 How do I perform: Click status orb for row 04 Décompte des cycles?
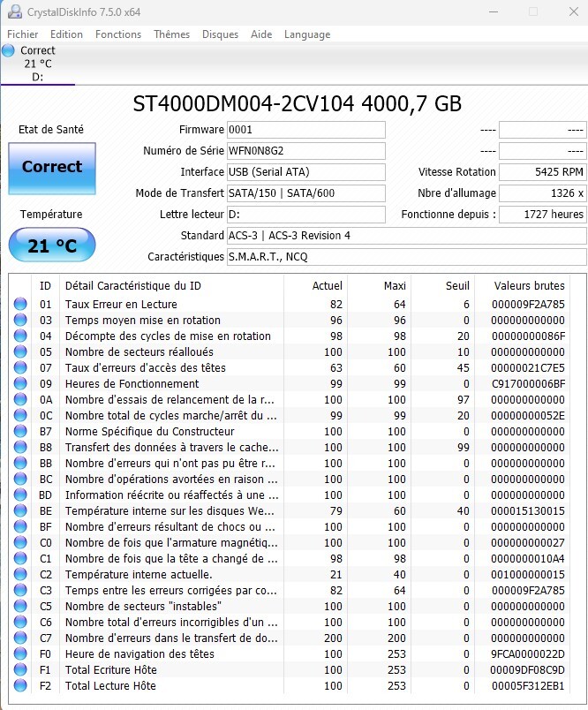[x=20, y=336]
